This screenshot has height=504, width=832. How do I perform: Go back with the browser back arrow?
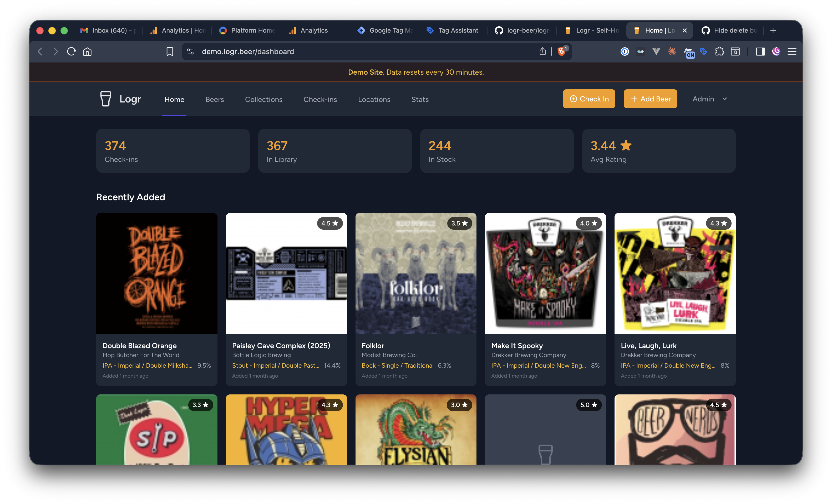pyautogui.click(x=40, y=51)
